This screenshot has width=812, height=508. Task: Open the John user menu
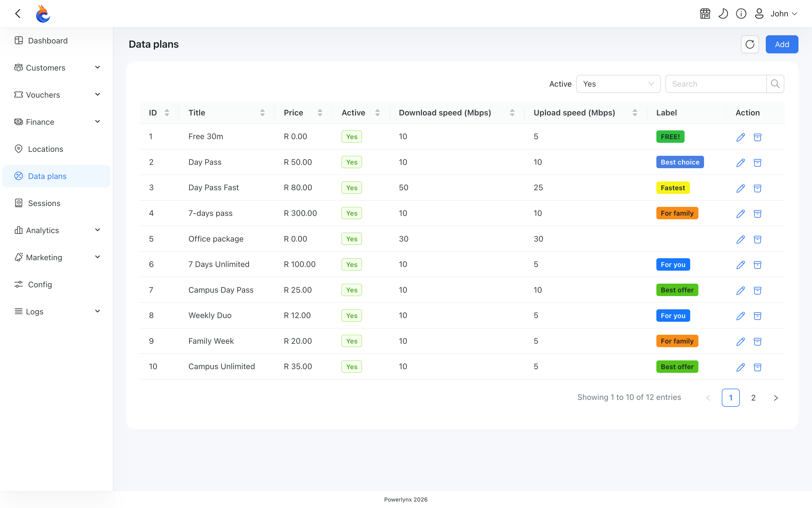[776, 14]
